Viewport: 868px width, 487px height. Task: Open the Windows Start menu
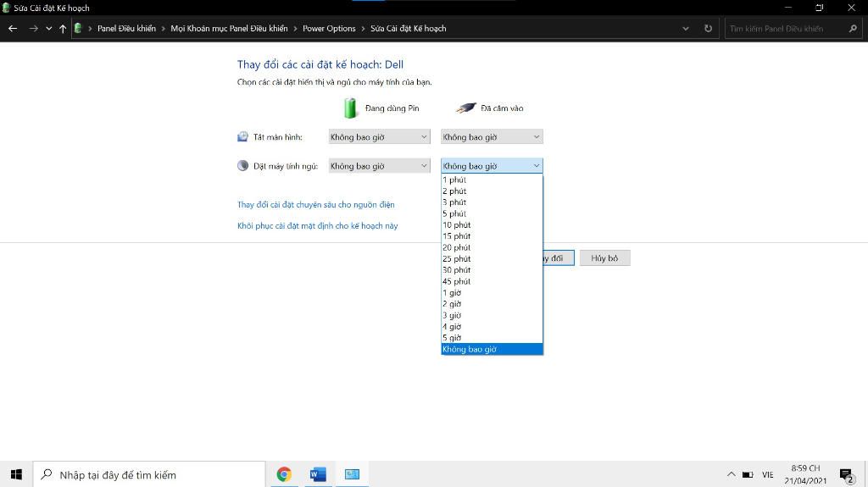[x=16, y=474]
